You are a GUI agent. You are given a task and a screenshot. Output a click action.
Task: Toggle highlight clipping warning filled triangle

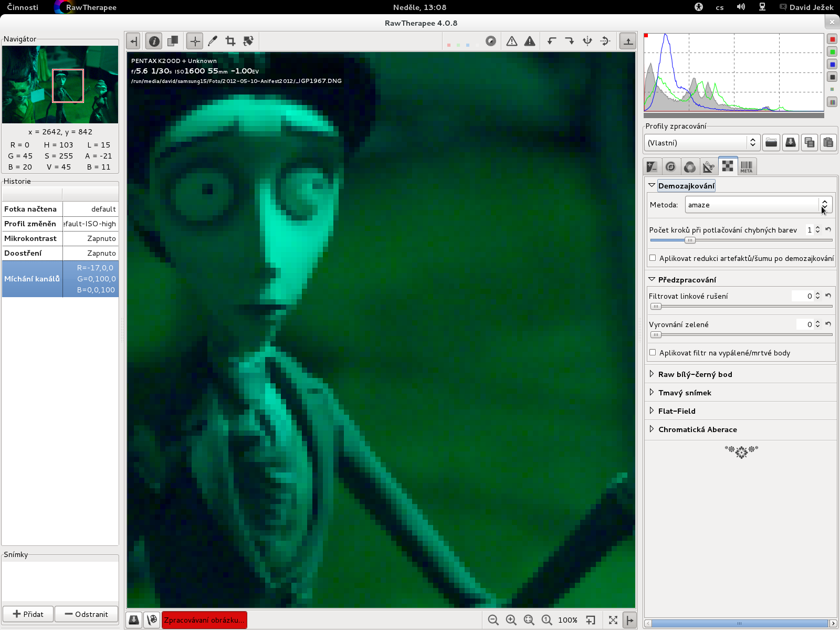pyautogui.click(x=530, y=41)
